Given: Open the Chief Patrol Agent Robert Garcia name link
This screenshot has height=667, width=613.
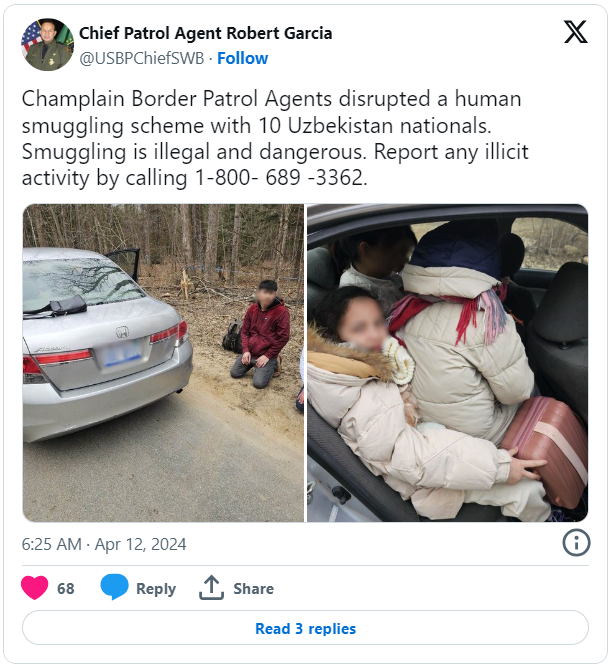Looking at the screenshot, I should click(x=205, y=33).
